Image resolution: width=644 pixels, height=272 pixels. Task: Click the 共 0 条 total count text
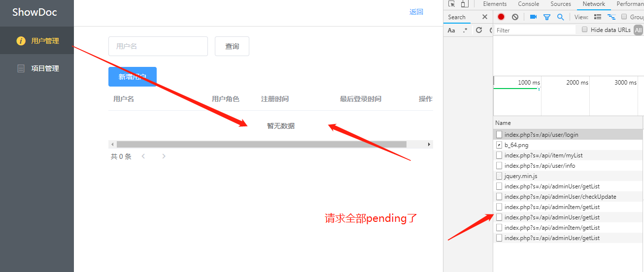point(121,156)
